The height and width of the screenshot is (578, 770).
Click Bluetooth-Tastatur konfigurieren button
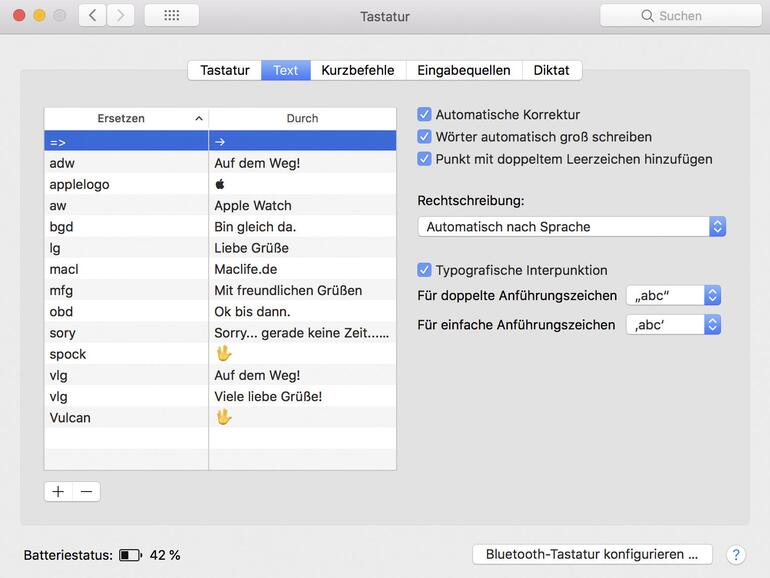point(592,554)
